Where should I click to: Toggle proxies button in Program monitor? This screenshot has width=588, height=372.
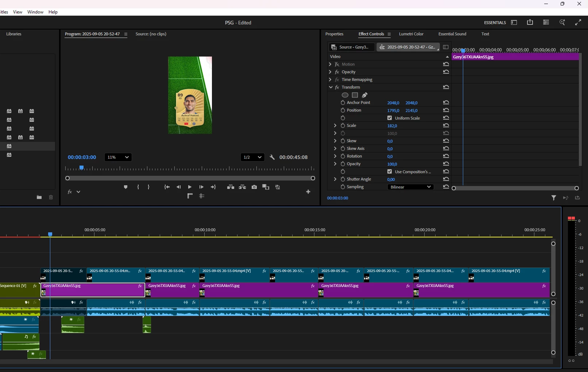[x=278, y=187]
